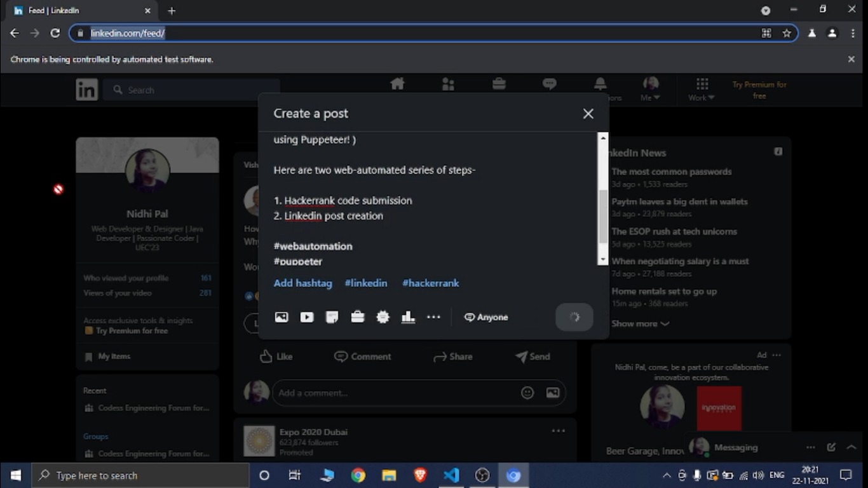The width and height of the screenshot is (868, 488).
Task: Add the #linkedin suggested hashtag
Action: pos(365,283)
